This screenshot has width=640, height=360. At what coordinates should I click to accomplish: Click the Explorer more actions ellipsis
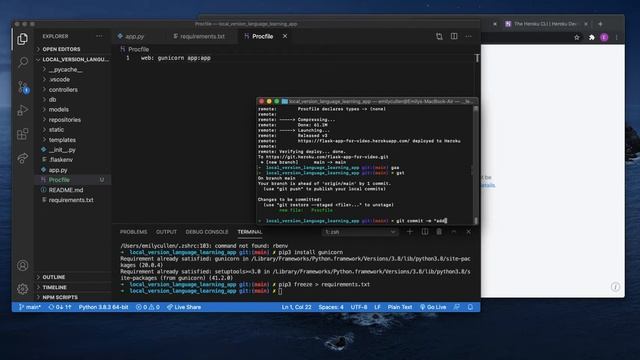[x=99, y=36]
